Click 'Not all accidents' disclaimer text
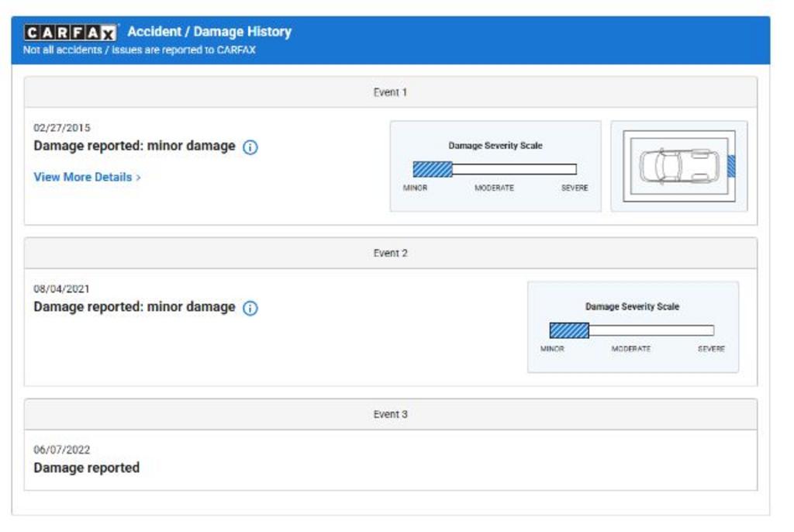This screenshot has height=532, width=794. pos(140,50)
